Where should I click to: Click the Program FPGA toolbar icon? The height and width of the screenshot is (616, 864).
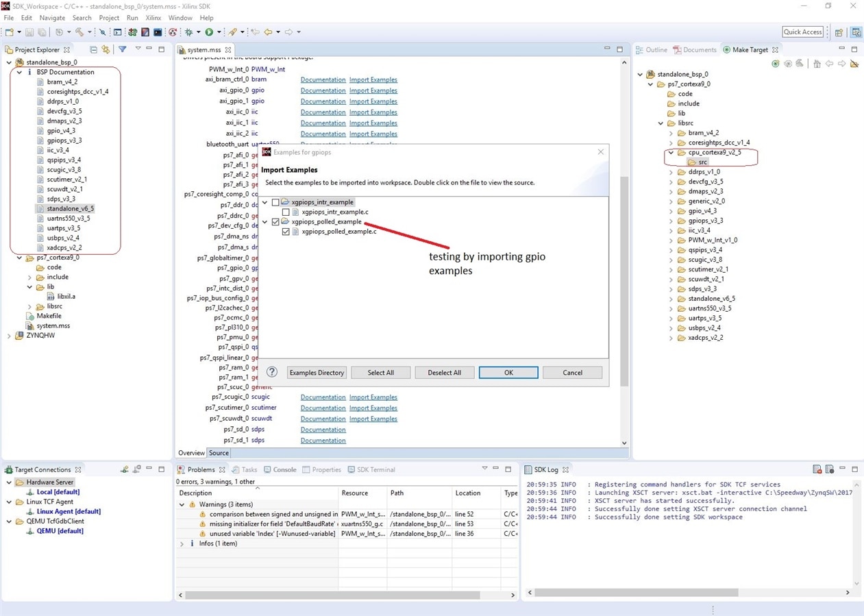coord(132,32)
